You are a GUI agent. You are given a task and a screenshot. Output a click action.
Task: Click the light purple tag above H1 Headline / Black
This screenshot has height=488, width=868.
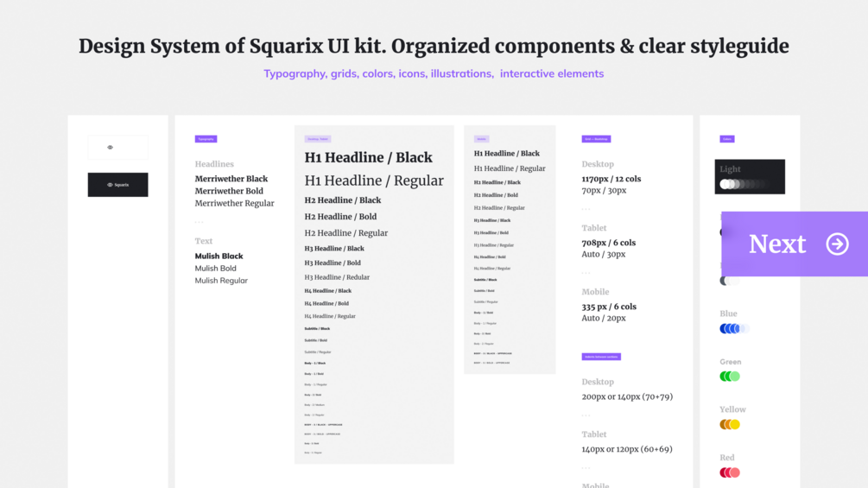click(x=318, y=139)
